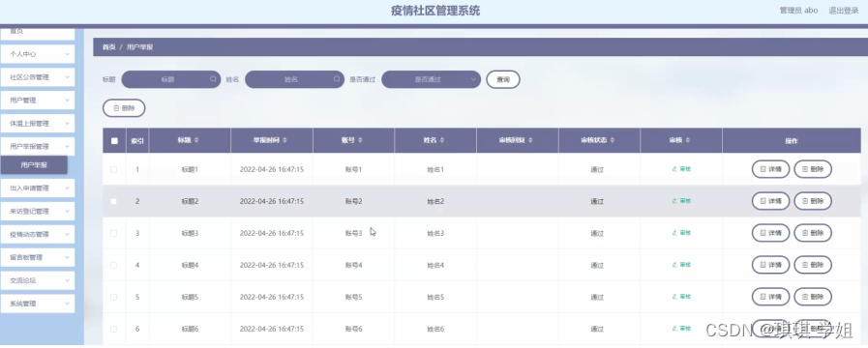Viewport: 868px width, 348px height.
Task: Collapse the 用户举报管理 sidebar menu
Action: [x=37, y=147]
